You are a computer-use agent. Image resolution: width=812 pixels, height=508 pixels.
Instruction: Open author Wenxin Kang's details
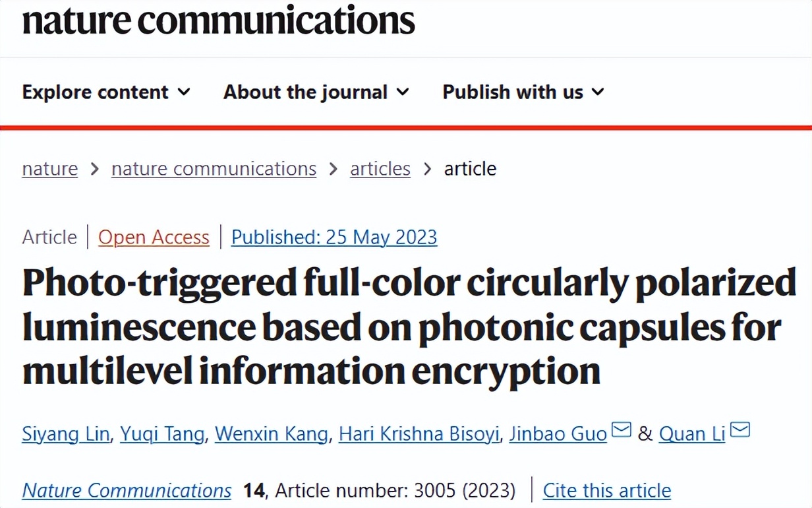click(272, 433)
